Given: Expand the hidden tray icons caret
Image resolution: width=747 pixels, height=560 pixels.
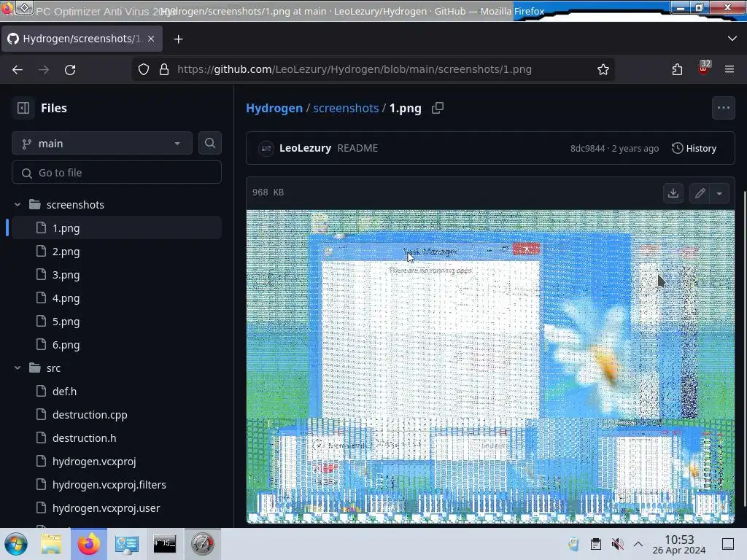Looking at the screenshot, I should 638,544.
